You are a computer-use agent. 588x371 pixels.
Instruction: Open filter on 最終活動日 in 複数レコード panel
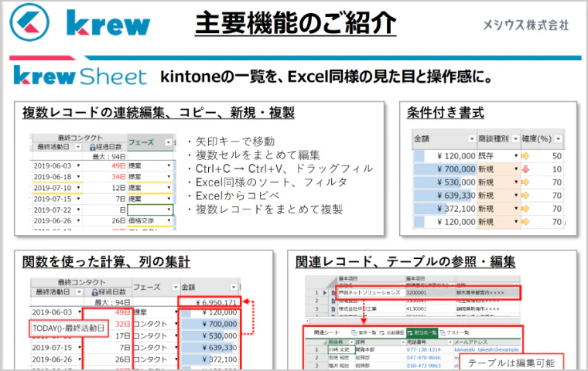click(x=78, y=147)
